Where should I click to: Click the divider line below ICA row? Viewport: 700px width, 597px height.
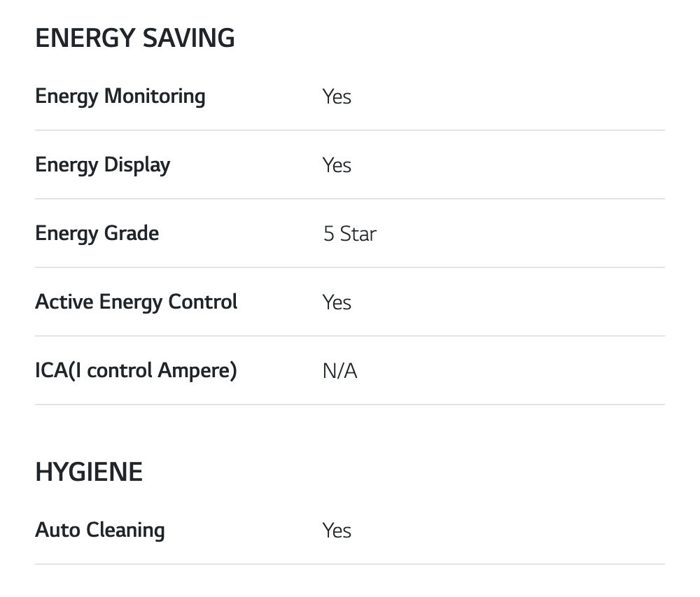[x=350, y=405]
